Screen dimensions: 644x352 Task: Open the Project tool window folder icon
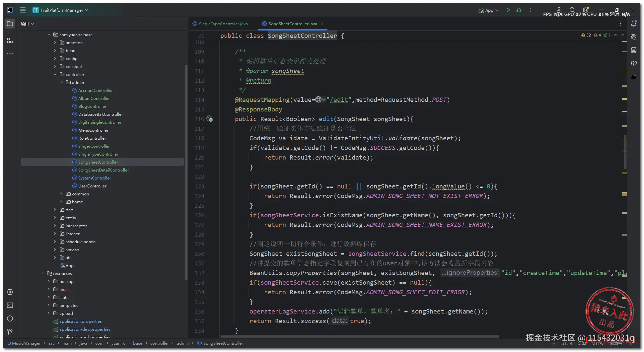click(x=10, y=24)
